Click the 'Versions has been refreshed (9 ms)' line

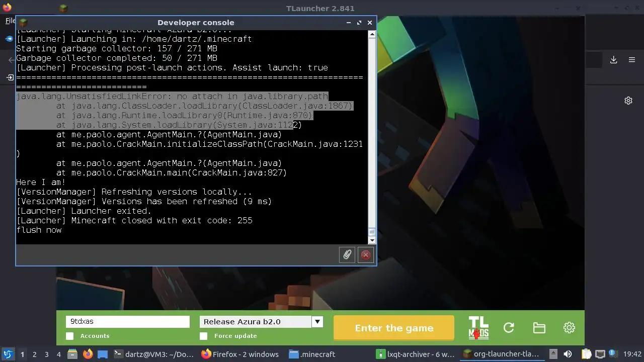pos(144,202)
